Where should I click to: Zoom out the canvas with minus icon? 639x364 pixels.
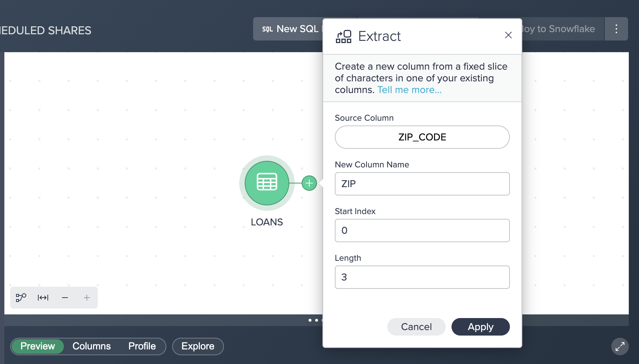click(x=65, y=298)
